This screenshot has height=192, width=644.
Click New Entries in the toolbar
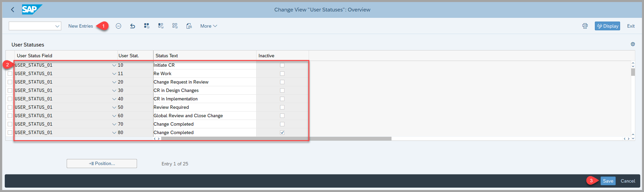(80, 26)
